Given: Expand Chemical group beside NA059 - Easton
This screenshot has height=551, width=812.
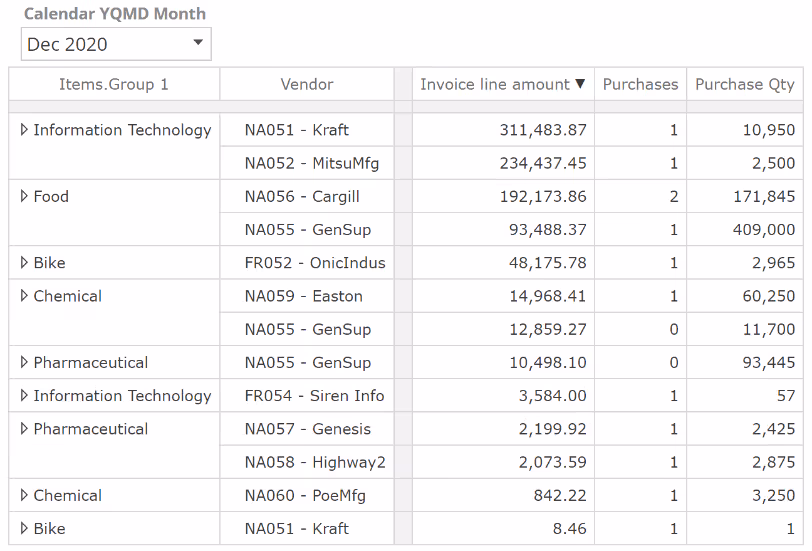Looking at the screenshot, I should pos(24,296).
